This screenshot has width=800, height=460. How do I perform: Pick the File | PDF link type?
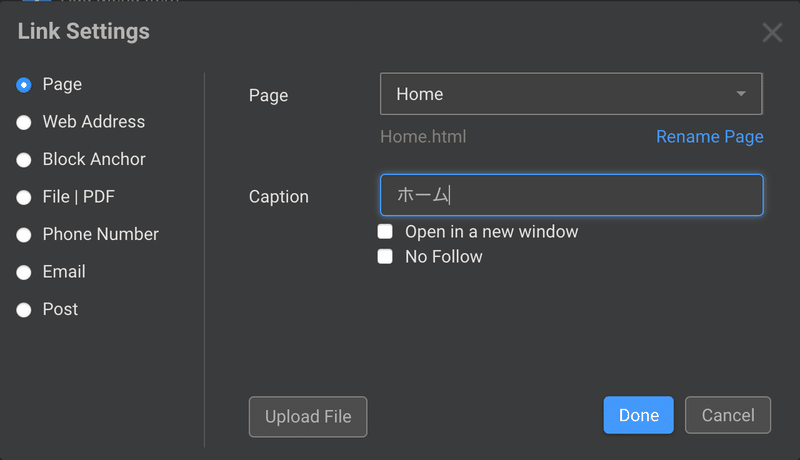pyautogui.click(x=23, y=197)
